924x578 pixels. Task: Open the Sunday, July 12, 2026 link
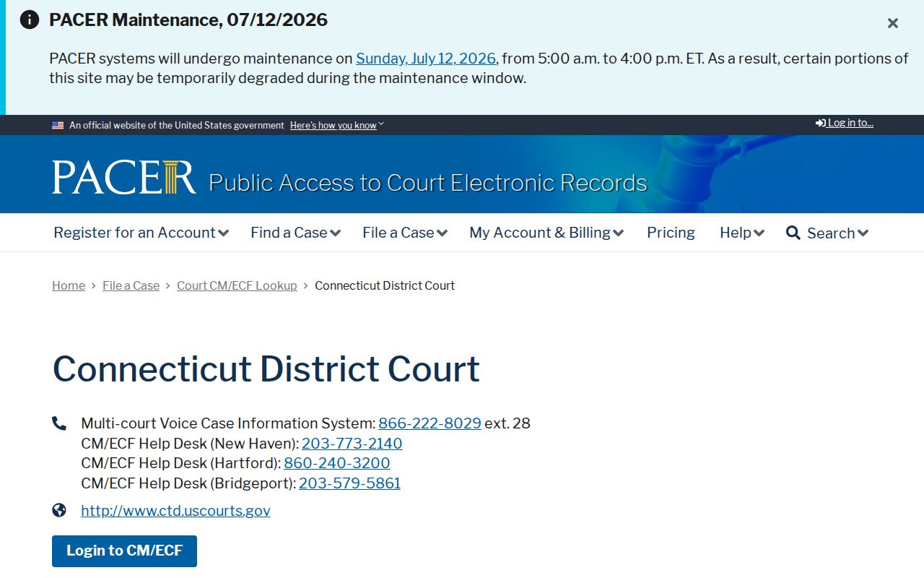pyautogui.click(x=426, y=59)
